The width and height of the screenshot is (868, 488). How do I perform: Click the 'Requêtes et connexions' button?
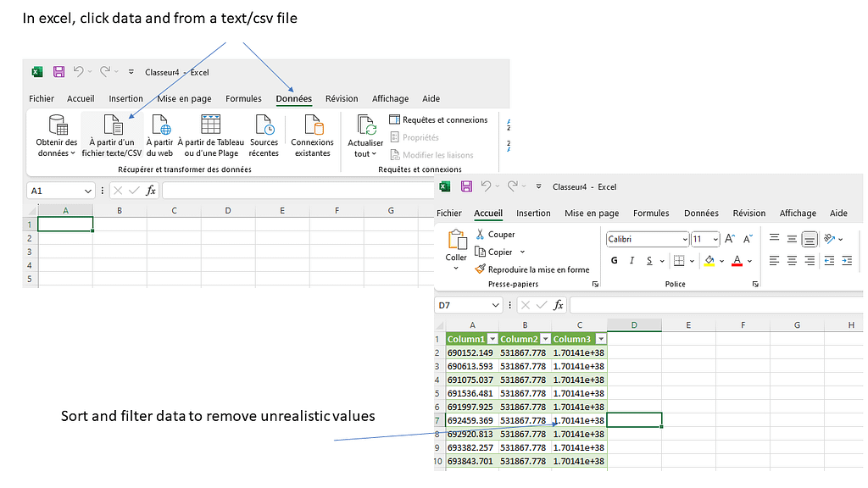[438, 120]
